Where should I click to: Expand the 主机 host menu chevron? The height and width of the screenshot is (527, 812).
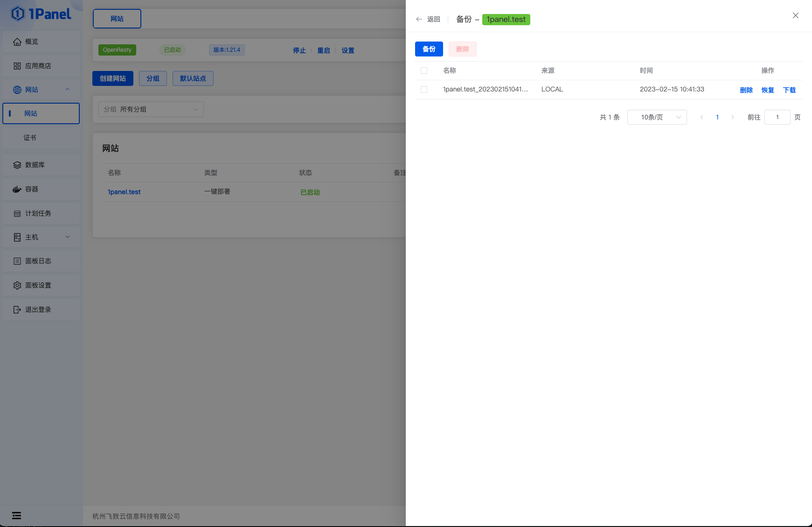tap(68, 237)
